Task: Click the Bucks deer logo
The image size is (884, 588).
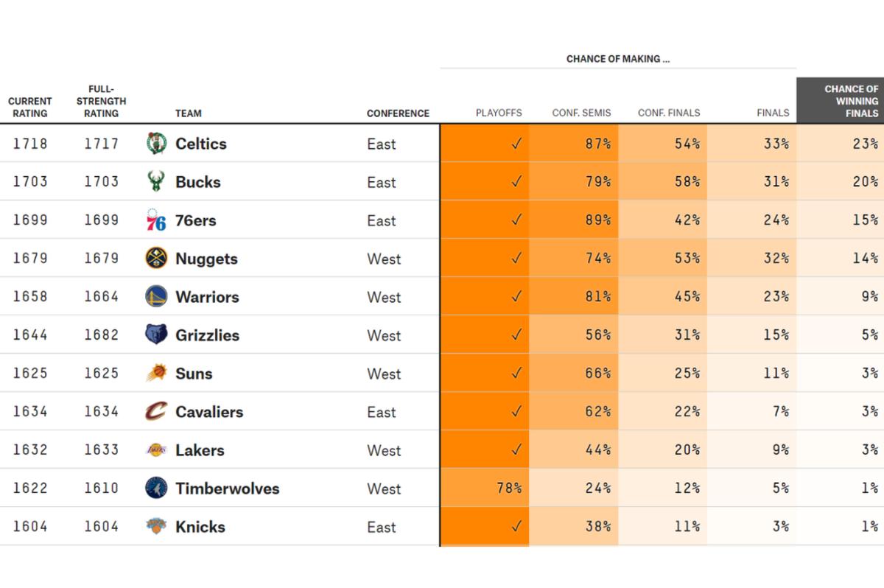Action: click(156, 182)
